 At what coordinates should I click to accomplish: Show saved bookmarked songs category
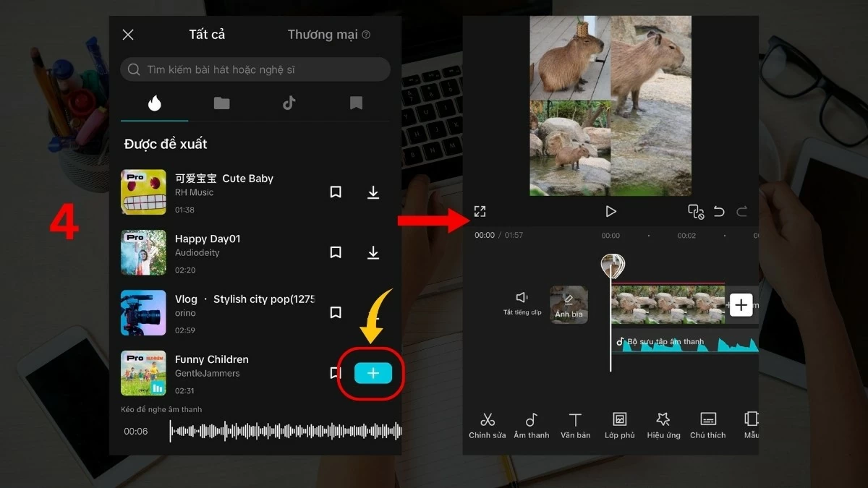click(x=356, y=103)
